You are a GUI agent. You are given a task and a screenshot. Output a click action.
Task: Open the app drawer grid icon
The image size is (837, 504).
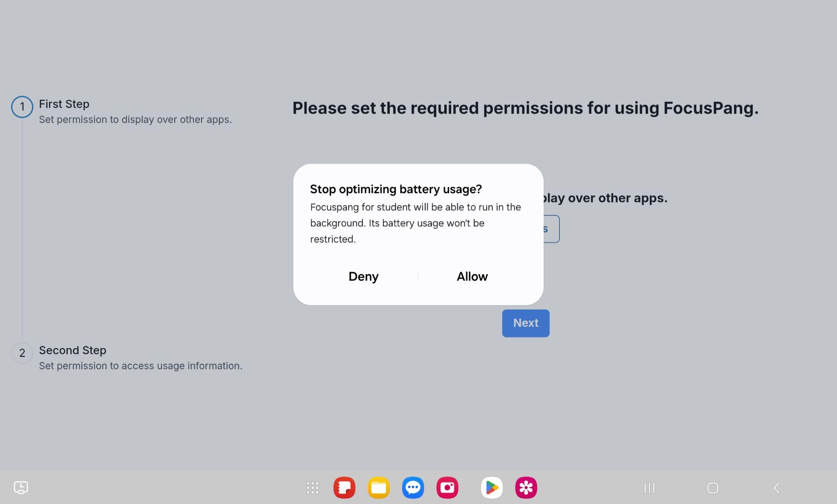click(313, 488)
